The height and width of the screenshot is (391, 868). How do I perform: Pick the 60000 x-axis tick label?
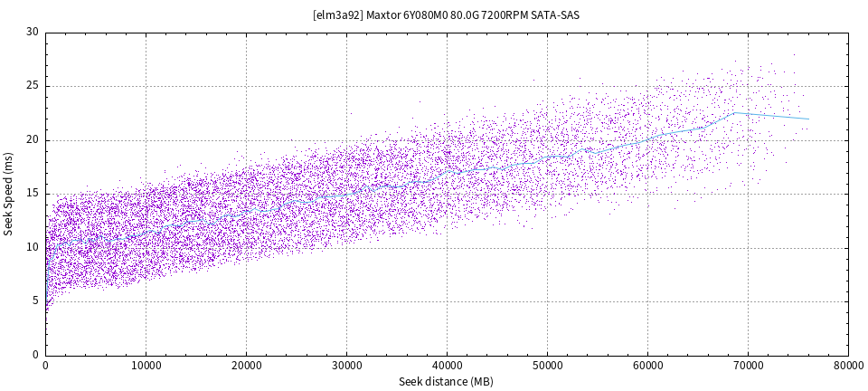pyautogui.click(x=647, y=365)
